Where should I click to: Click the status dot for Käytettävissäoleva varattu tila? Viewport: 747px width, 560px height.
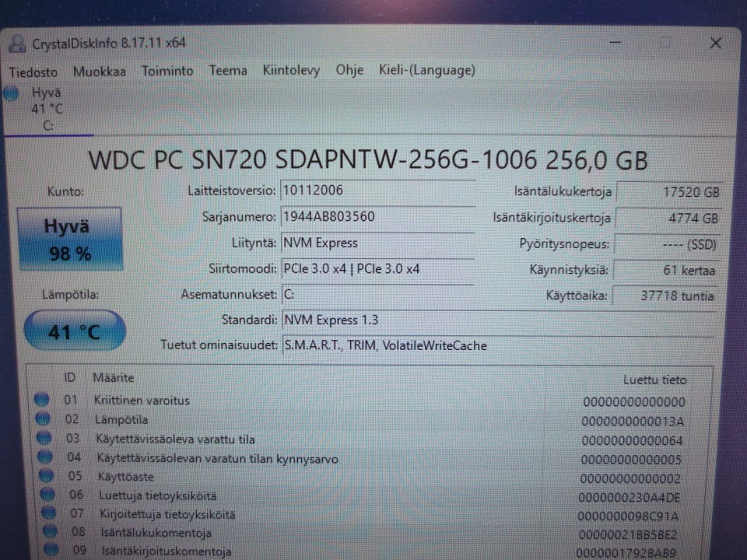pos(44,437)
